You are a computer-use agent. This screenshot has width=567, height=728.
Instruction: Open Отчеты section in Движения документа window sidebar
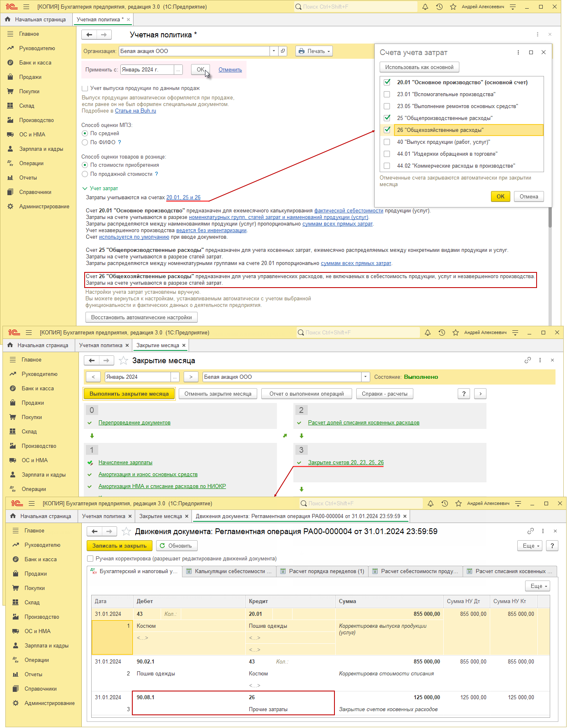point(33,675)
